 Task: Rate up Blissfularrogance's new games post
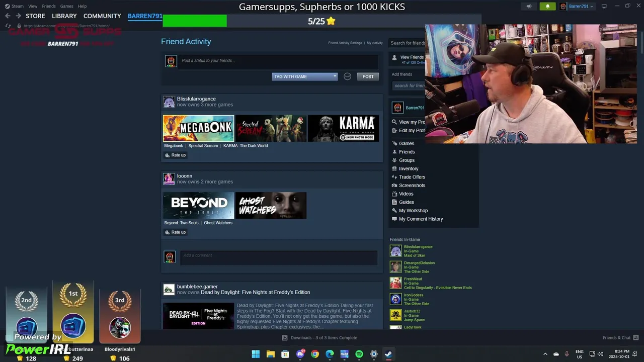coord(175,155)
